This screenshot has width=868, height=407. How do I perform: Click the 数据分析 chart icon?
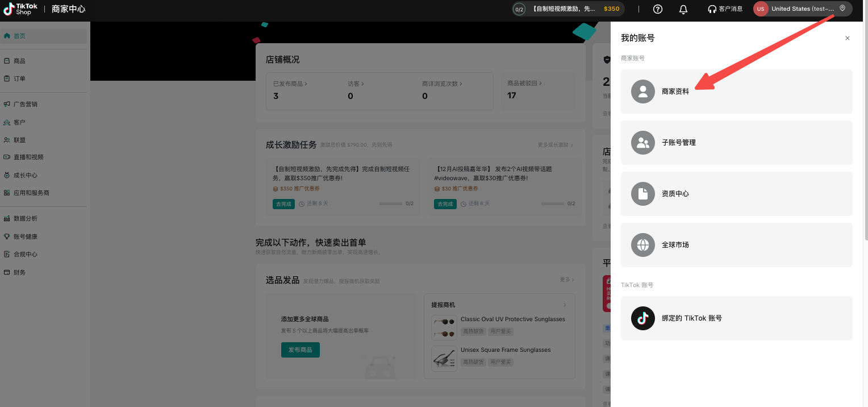[x=7, y=218]
